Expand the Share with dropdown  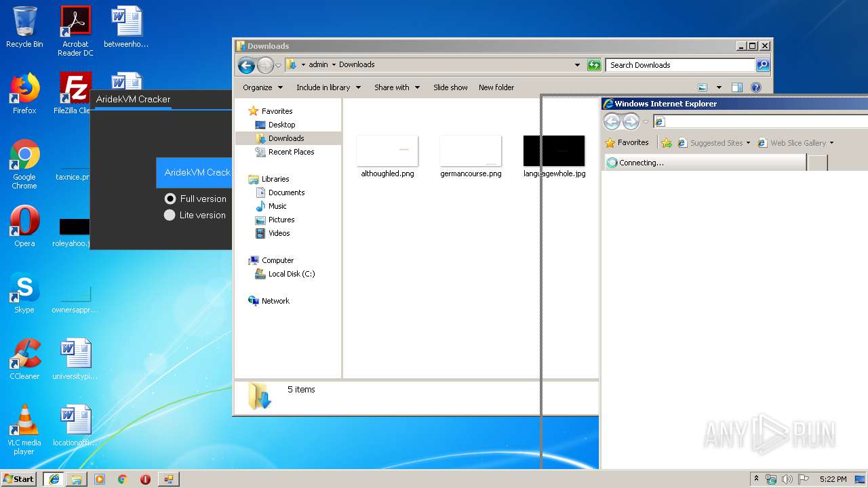(x=397, y=87)
